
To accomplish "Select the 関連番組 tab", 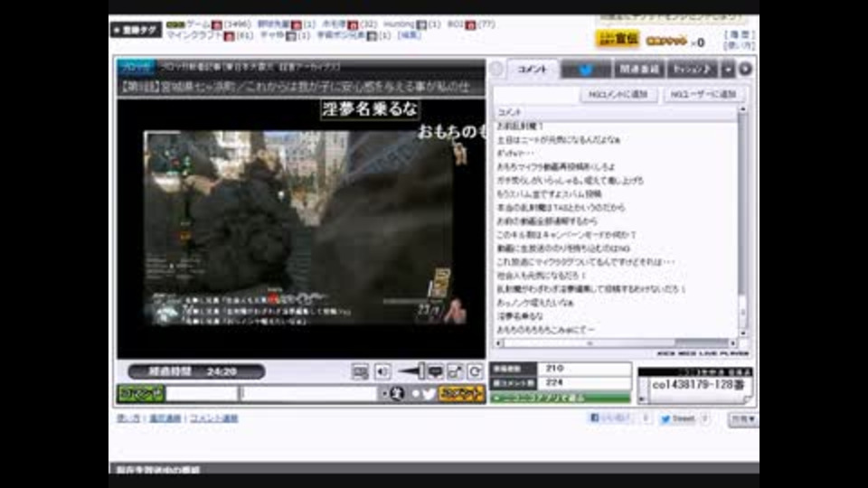I will click(x=639, y=70).
